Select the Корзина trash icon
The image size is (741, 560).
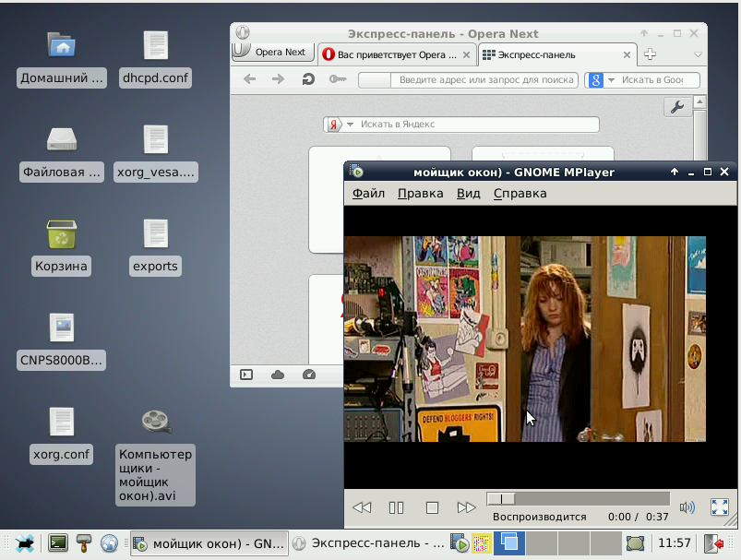pos(62,247)
